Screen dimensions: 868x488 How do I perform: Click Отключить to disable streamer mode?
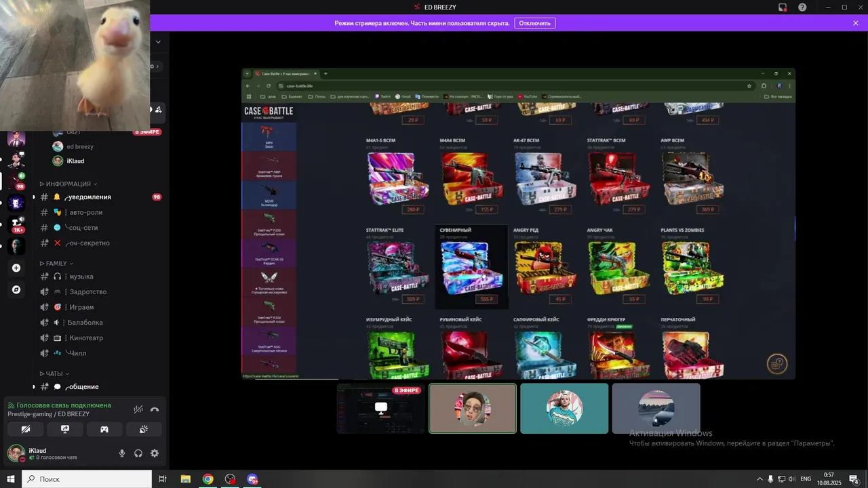click(x=534, y=23)
